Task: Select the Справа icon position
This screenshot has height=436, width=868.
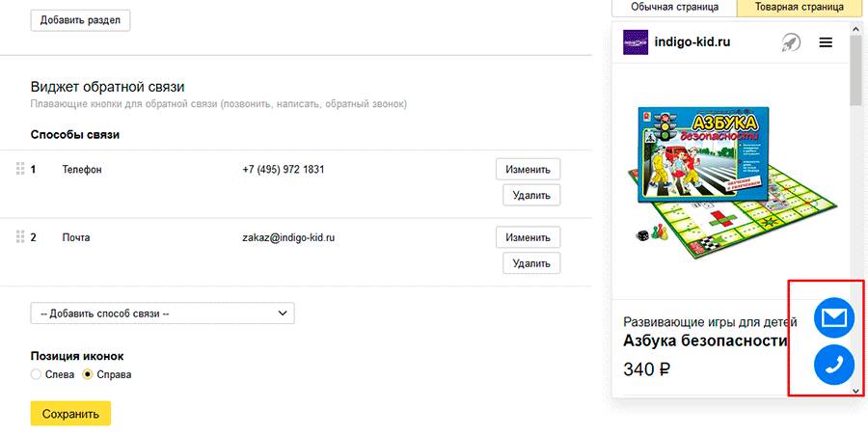Action: pos(89,374)
